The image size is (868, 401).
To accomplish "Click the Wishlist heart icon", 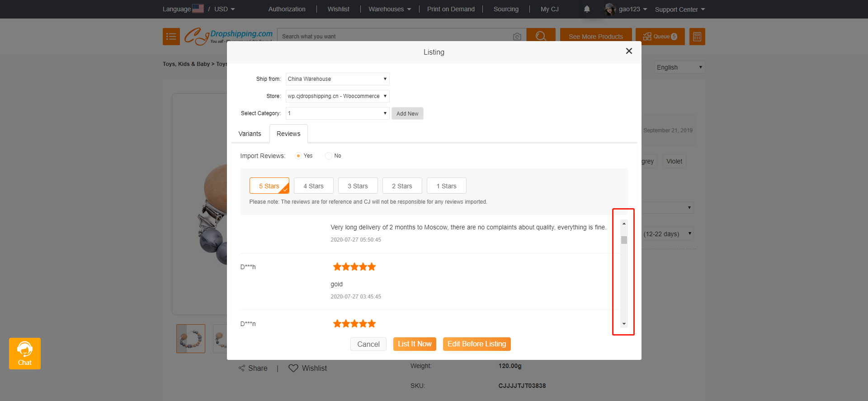I will click(x=293, y=368).
